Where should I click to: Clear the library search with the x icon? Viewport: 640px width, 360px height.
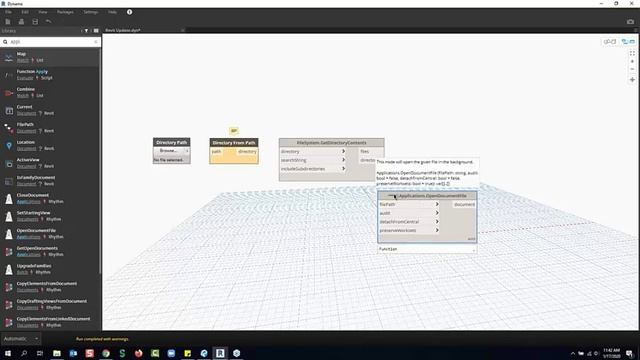click(x=96, y=42)
